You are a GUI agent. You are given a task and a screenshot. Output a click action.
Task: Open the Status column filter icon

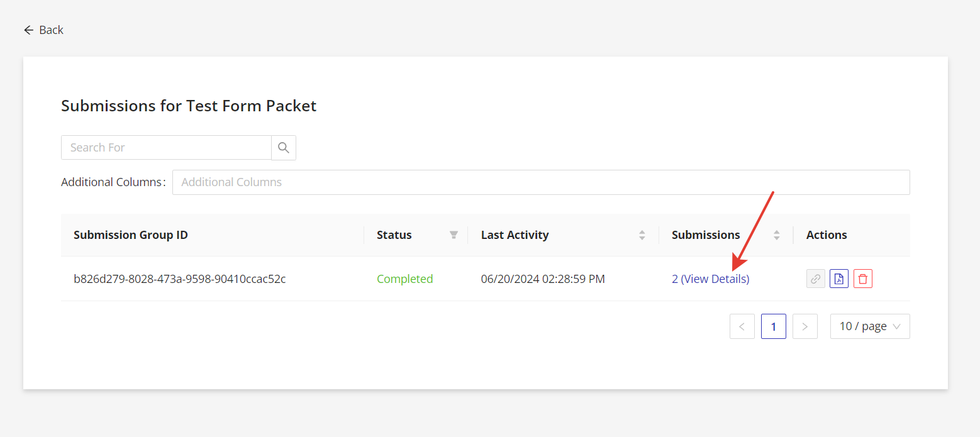454,235
